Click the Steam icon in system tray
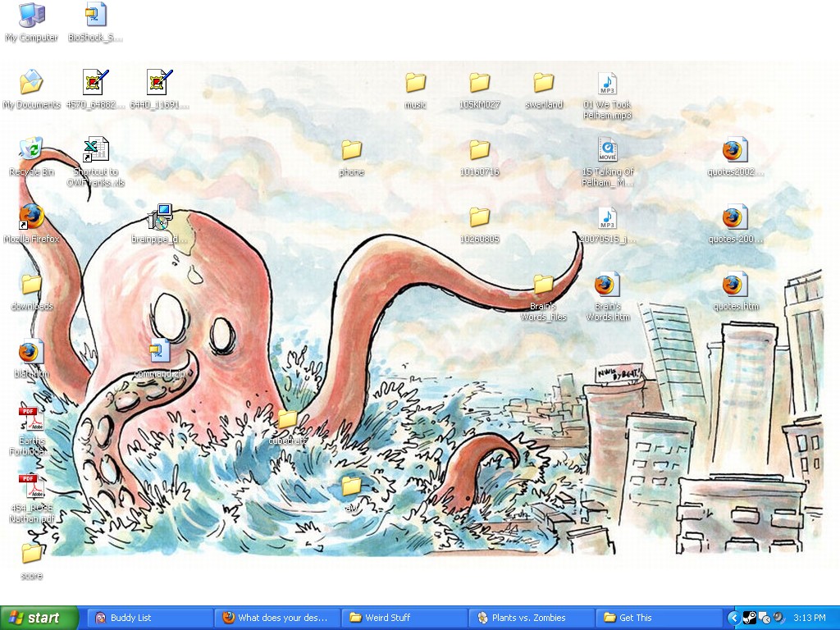The height and width of the screenshot is (630, 840). coord(749,618)
